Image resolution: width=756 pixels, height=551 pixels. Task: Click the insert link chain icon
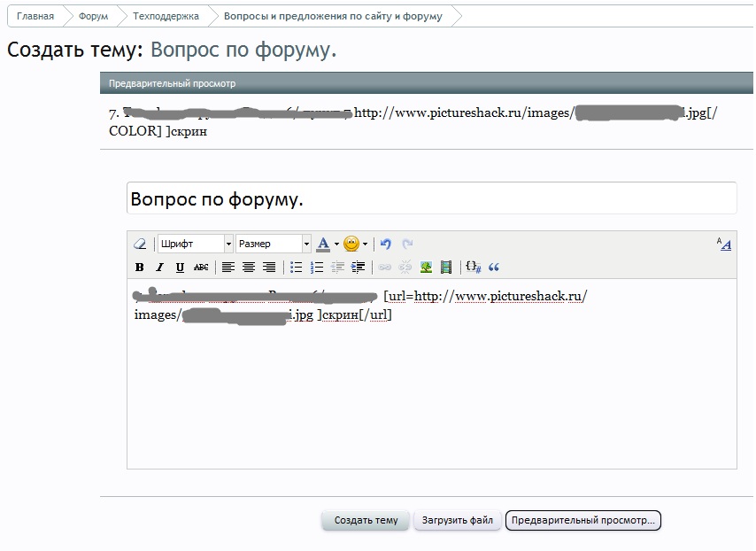pos(385,267)
